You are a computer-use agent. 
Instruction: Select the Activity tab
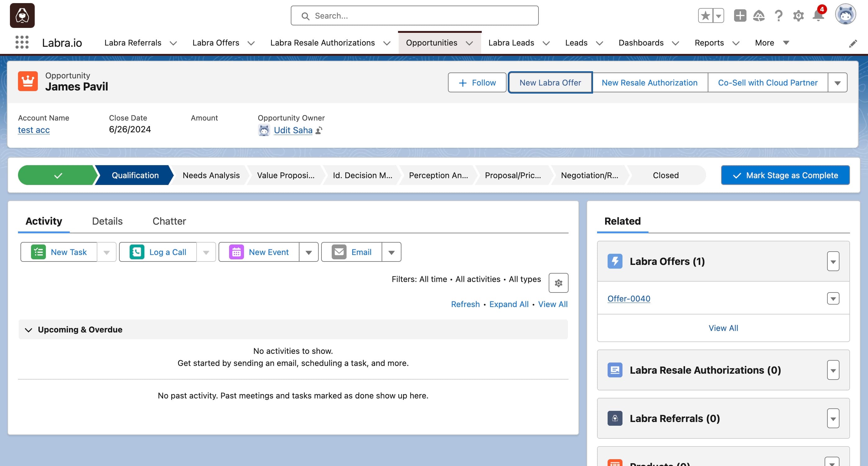[44, 221]
